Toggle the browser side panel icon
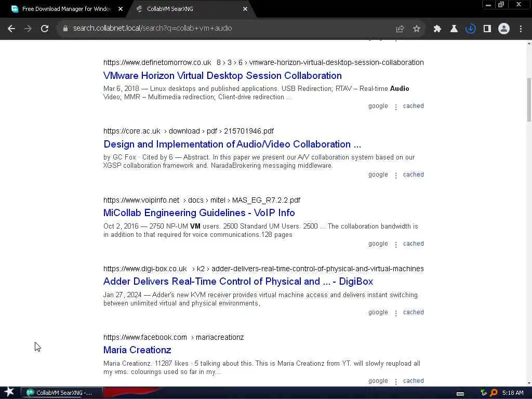The image size is (532, 399). click(487, 29)
